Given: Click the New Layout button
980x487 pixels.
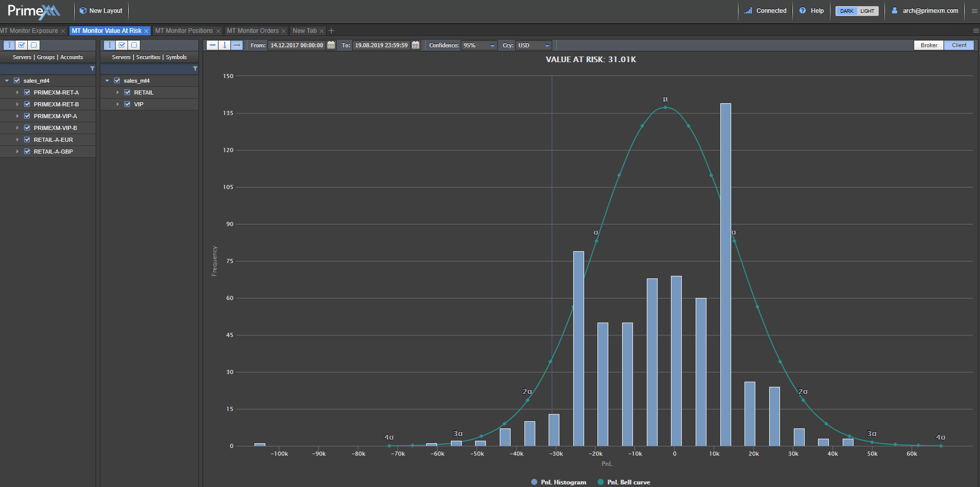Looking at the screenshot, I should pos(101,11).
